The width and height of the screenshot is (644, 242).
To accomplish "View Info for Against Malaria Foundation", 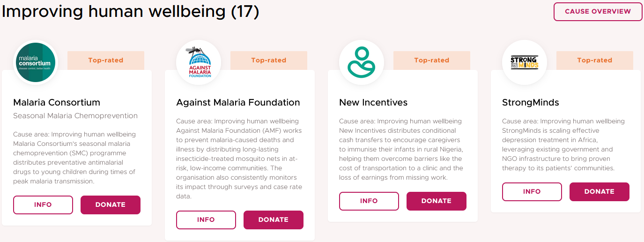I will (x=206, y=220).
